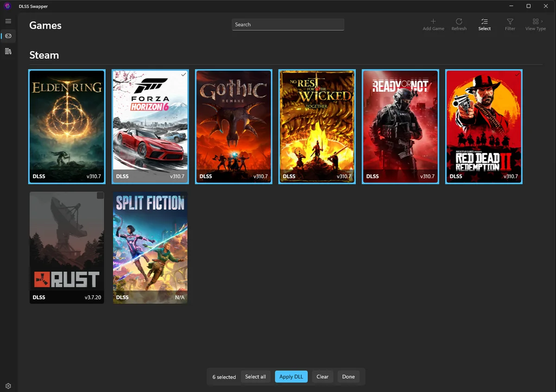Screen dimensions: 556x392
Task: Open the Filter options
Action: (x=510, y=25)
